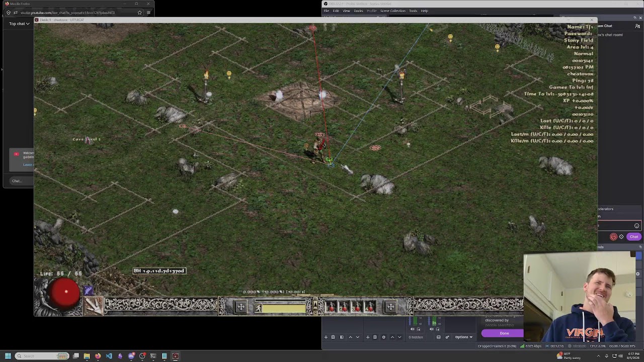644x362 pixels.
Task: Toggle the run/walk button
Action: 259,308
